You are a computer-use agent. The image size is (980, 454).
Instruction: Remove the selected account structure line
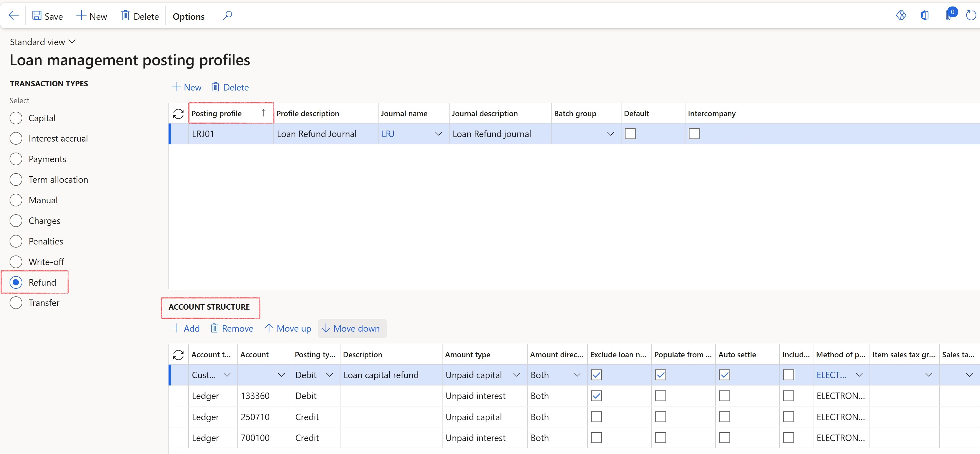[x=232, y=329]
